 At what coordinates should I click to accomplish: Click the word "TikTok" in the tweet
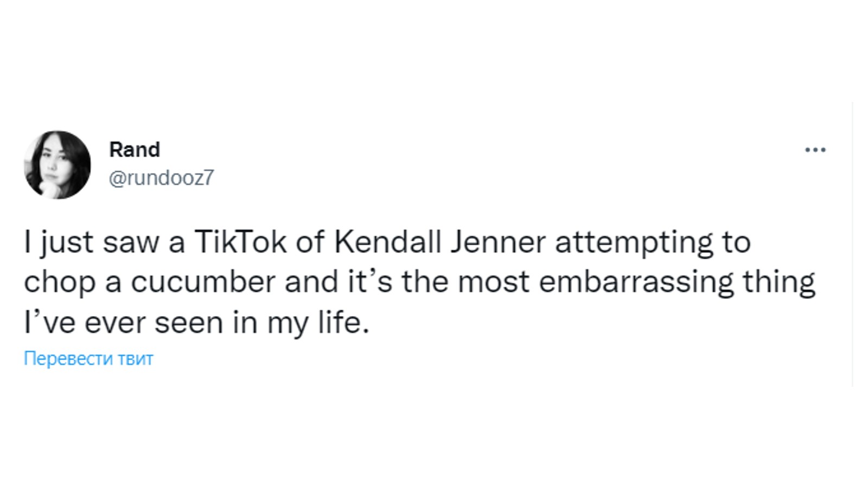point(240,242)
